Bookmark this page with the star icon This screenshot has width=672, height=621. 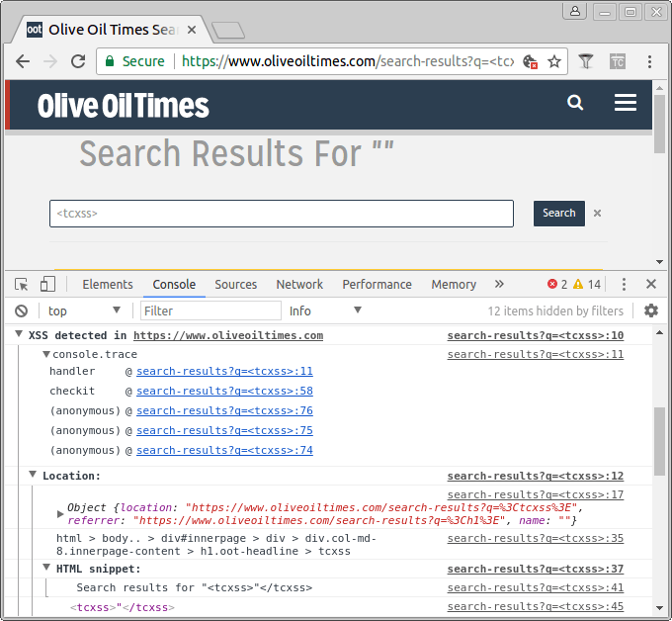tap(554, 61)
